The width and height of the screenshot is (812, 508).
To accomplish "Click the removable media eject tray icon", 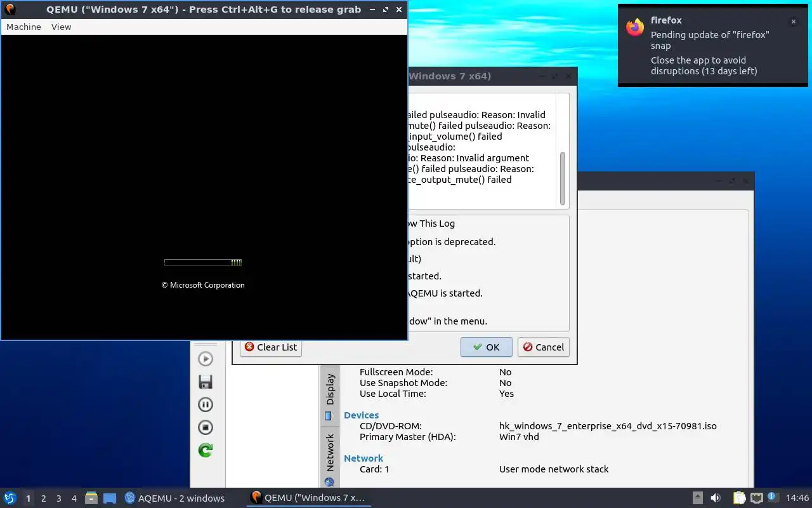I will [x=698, y=498].
